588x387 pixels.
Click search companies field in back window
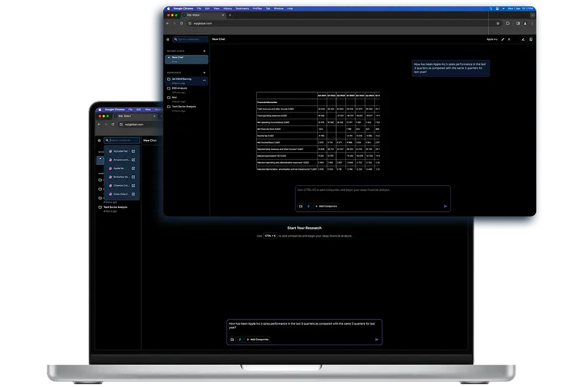(122, 140)
